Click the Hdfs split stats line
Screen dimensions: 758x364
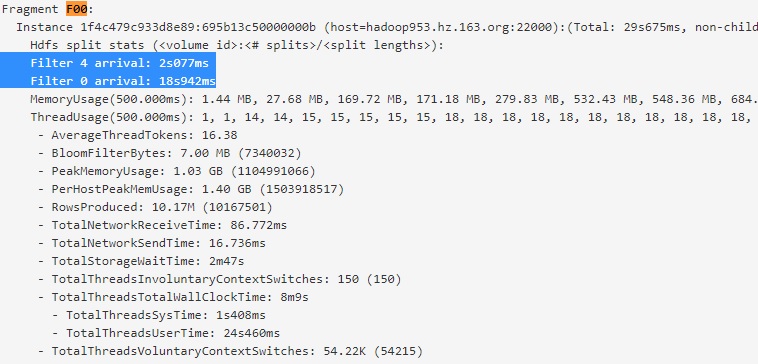point(237,45)
